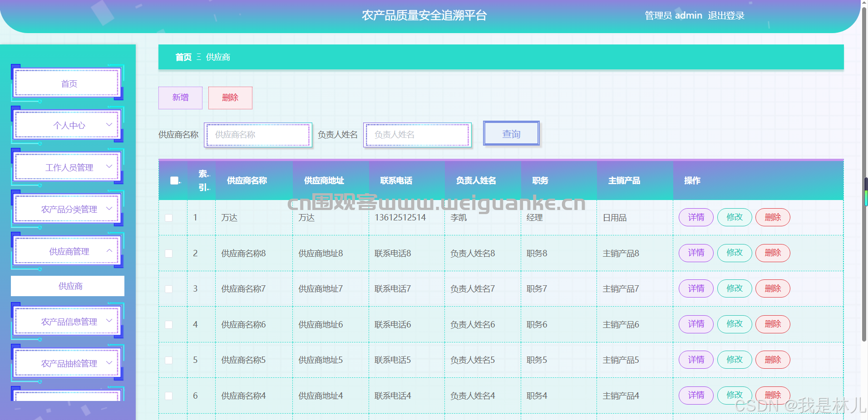The width and height of the screenshot is (868, 420).
Task: Click 修改 for 供应商名称4
Action: [735, 395]
